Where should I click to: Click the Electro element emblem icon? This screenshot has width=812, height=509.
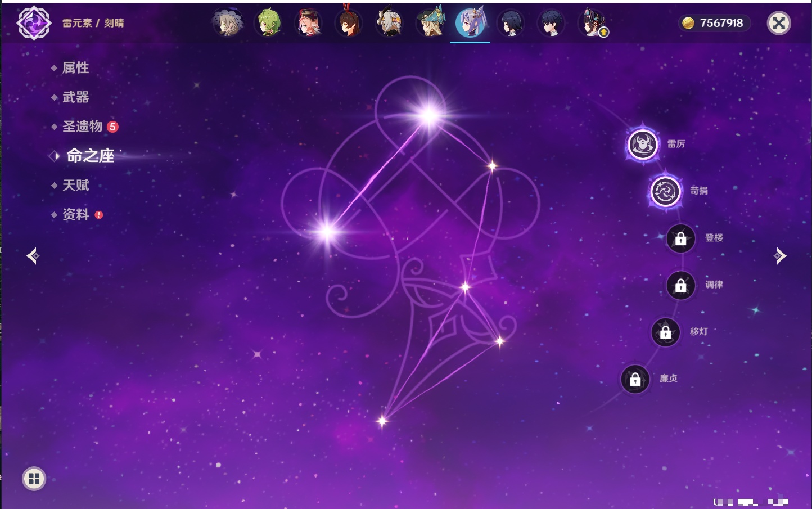click(34, 23)
